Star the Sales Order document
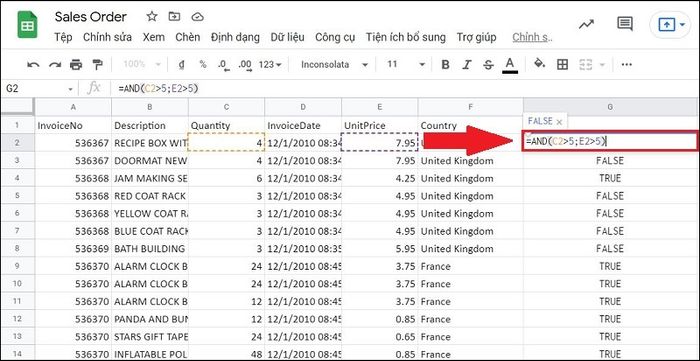Screen dimensions: 700x361 click(x=152, y=17)
